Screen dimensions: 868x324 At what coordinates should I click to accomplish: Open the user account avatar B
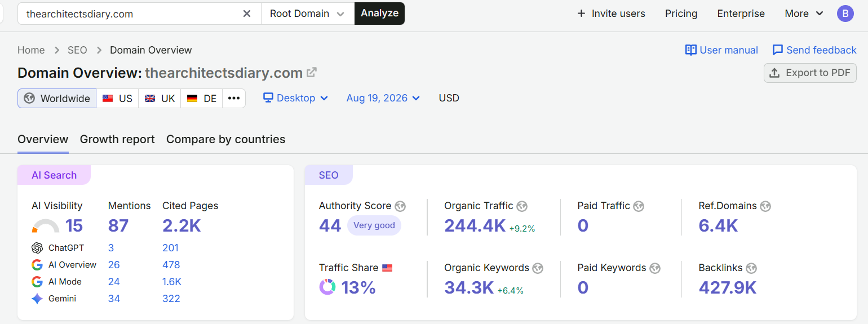tap(845, 14)
